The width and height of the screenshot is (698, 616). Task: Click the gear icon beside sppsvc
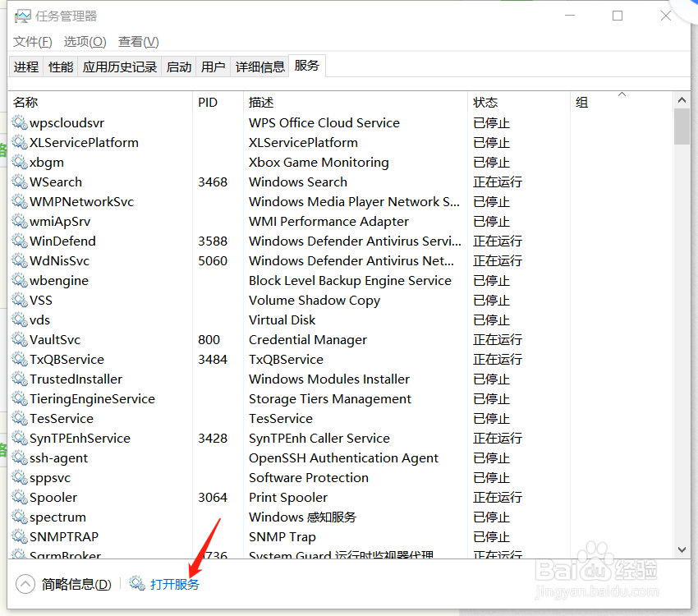click(x=20, y=477)
